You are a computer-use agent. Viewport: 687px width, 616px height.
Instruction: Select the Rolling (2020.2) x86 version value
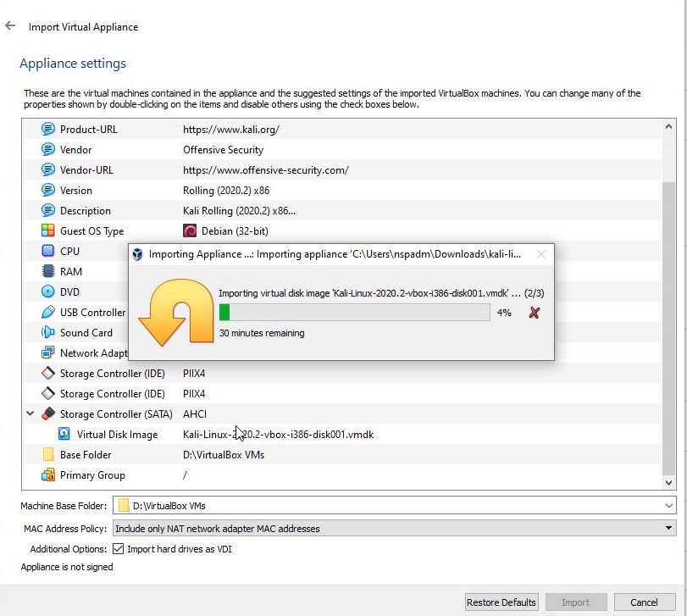226,191
